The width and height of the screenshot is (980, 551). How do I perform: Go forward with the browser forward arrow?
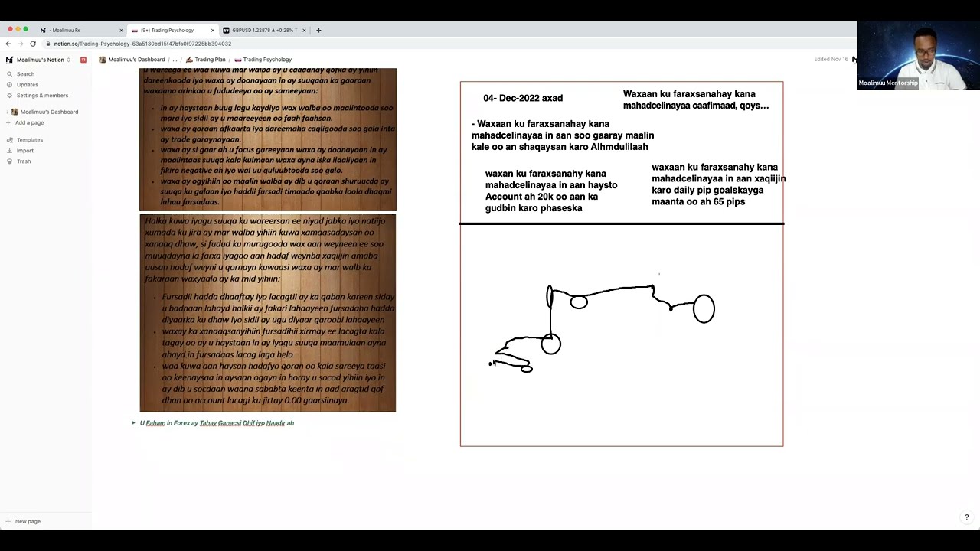pyautogui.click(x=21, y=44)
